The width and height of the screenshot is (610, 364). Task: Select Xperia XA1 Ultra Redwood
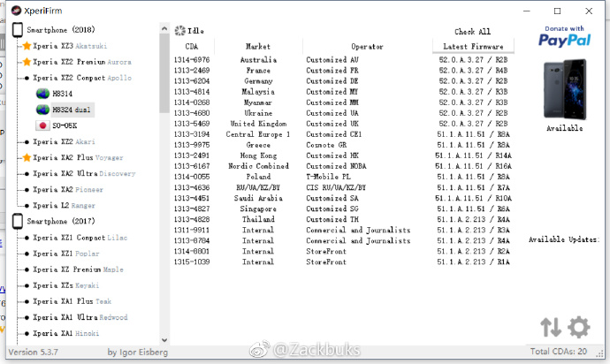(x=80, y=317)
